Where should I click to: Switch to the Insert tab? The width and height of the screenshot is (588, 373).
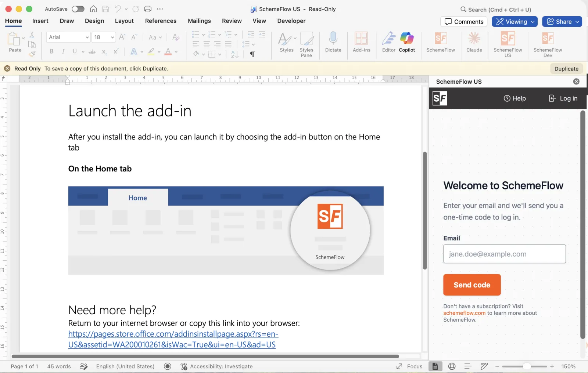(x=40, y=21)
